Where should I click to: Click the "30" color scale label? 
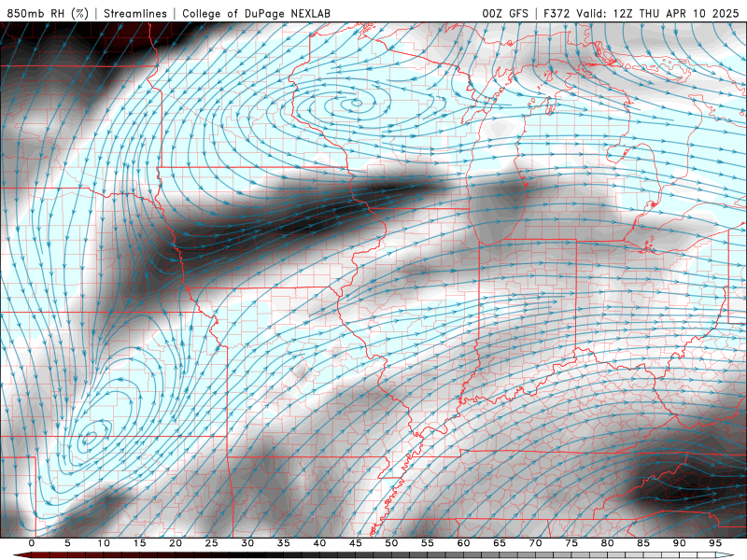(247, 543)
